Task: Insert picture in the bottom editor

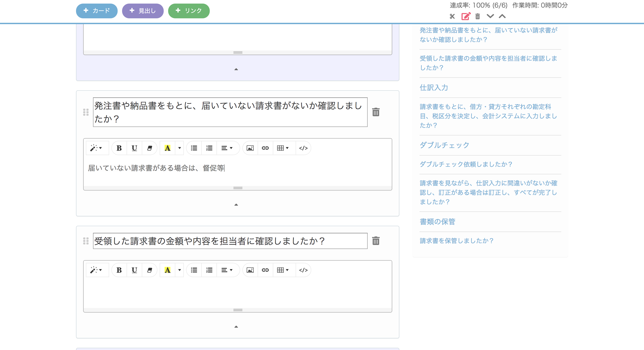Action: point(250,270)
